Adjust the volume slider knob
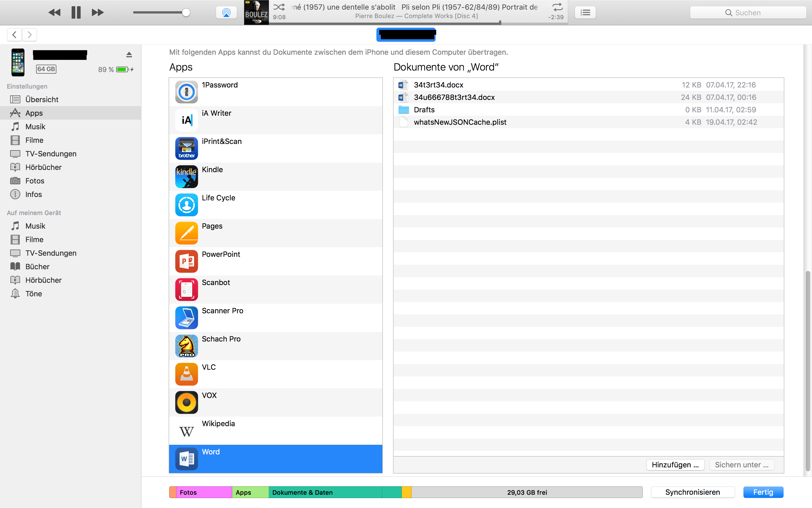 [186, 13]
